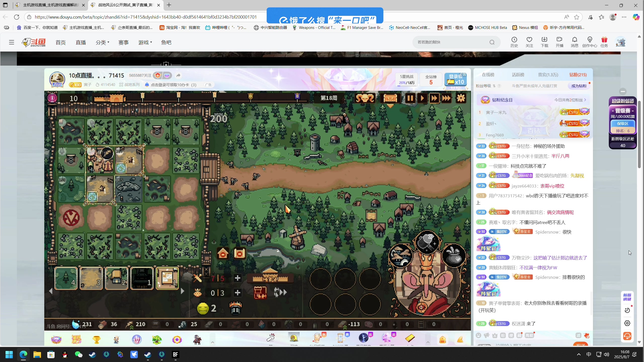Expand the 游戏 dropdown
Viewport: 644px width, 362px height.
click(x=145, y=42)
